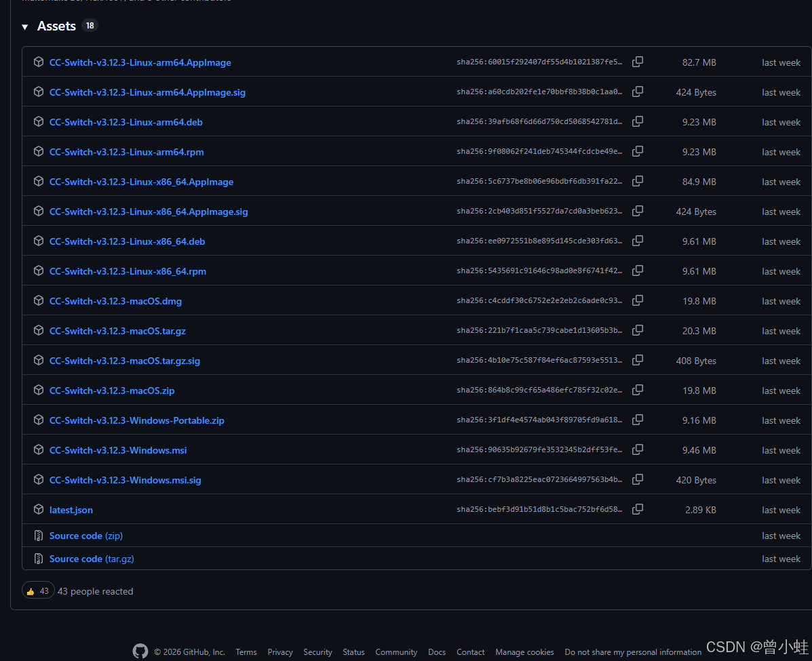Download Source code (tar.gz)
This screenshot has height=661, width=812.
coord(92,559)
